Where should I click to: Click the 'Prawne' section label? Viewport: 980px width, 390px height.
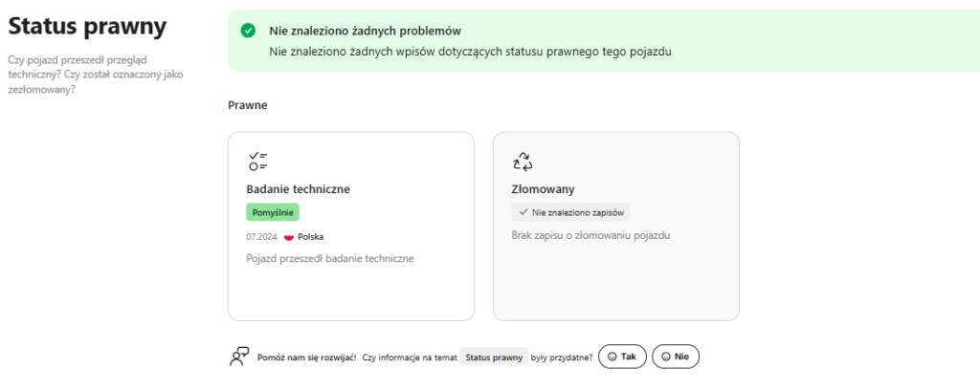pos(247,105)
